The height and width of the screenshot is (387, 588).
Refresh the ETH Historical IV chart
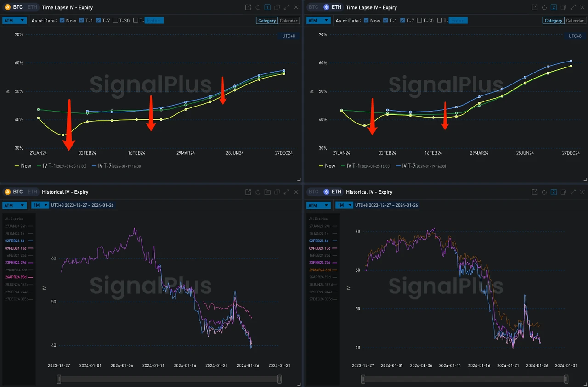544,192
